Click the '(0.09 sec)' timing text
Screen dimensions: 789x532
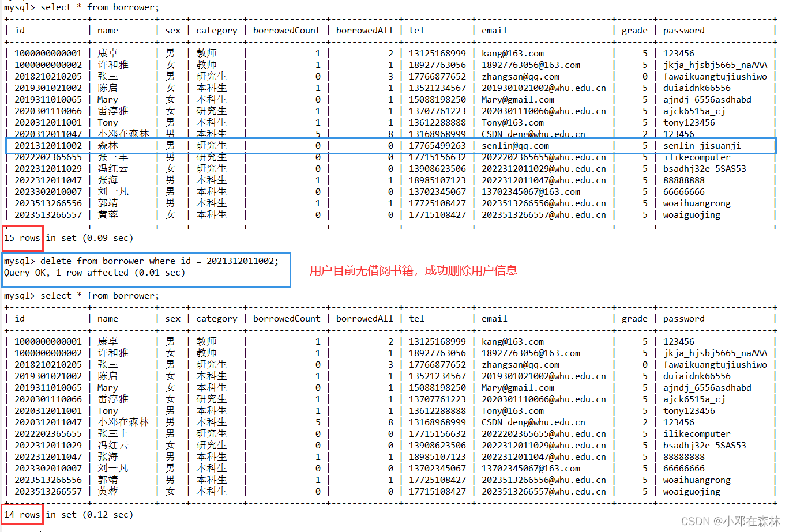coord(108,238)
